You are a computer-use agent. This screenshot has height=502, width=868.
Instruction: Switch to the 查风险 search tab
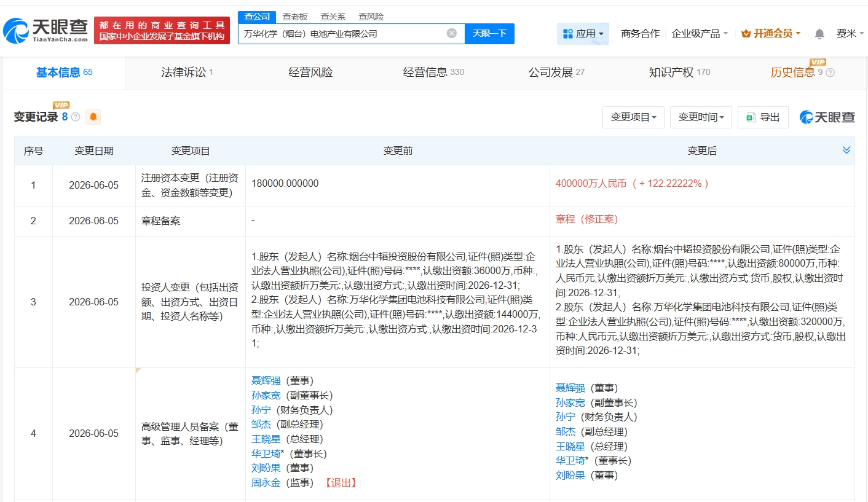pos(371,17)
